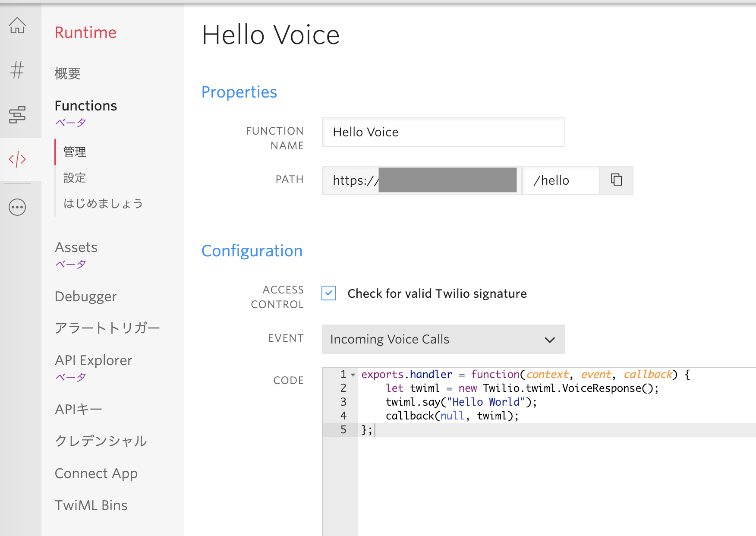756x536 pixels.
Task: Open the ellipsis more-products icon
Action: [17, 207]
